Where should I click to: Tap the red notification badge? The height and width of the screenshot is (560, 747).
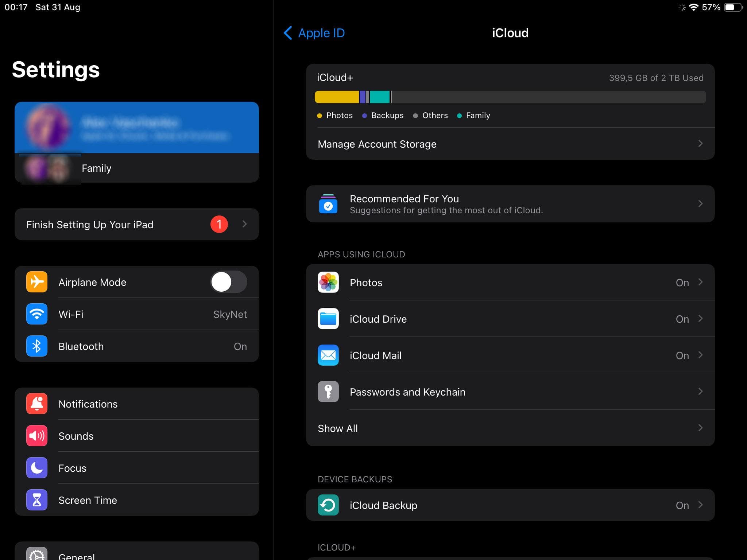click(x=219, y=224)
